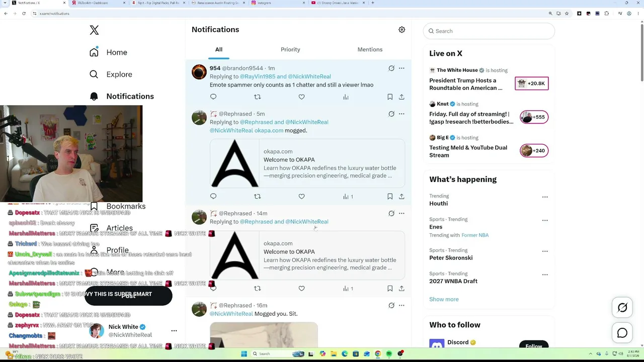View analytics for 954's post

pyautogui.click(x=346, y=97)
